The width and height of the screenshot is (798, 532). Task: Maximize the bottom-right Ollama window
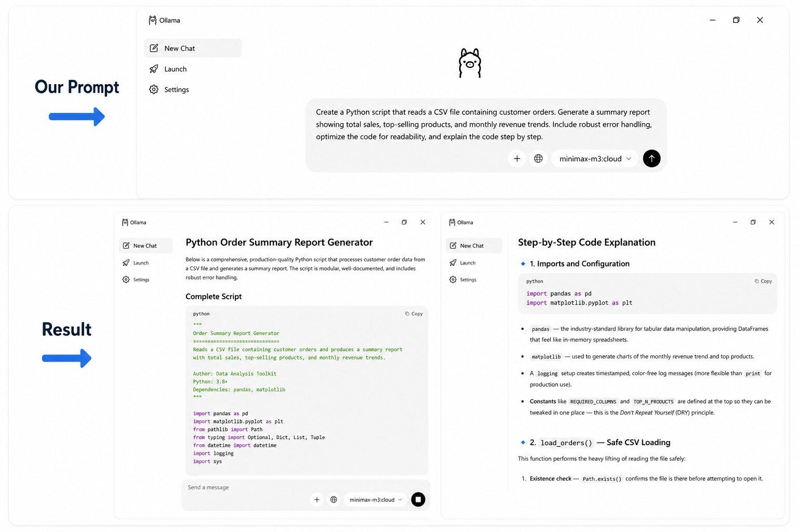(x=753, y=222)
